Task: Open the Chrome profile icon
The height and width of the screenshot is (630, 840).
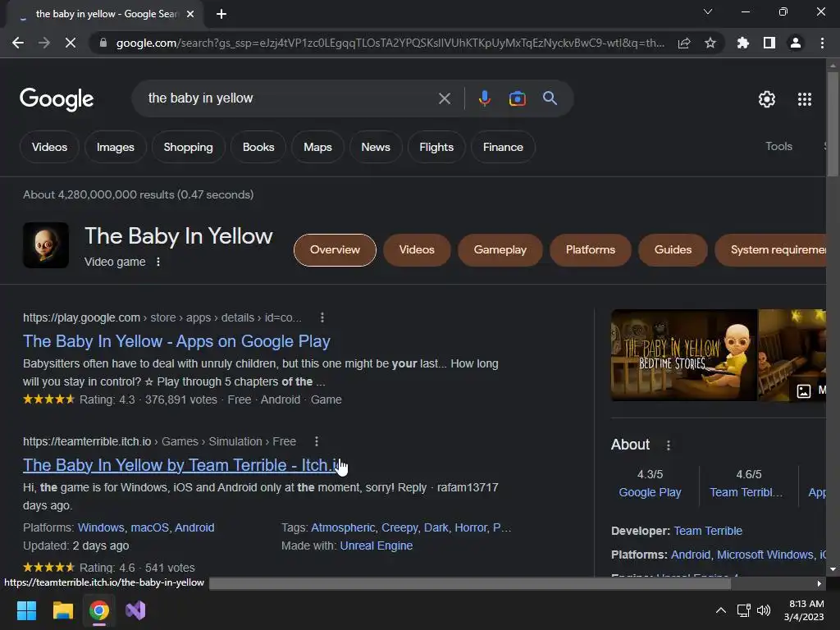Action: pyautogui.click(x=796, y=43)
